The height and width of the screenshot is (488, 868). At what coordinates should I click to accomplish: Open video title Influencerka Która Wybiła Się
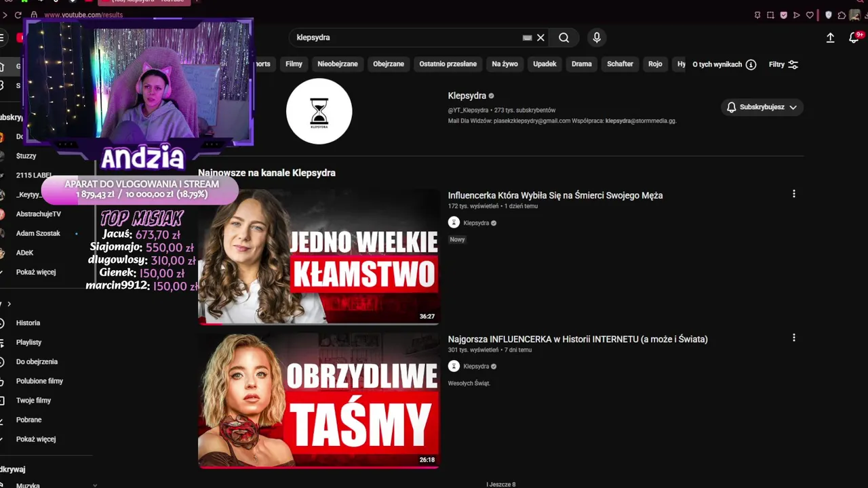(555, 195)
